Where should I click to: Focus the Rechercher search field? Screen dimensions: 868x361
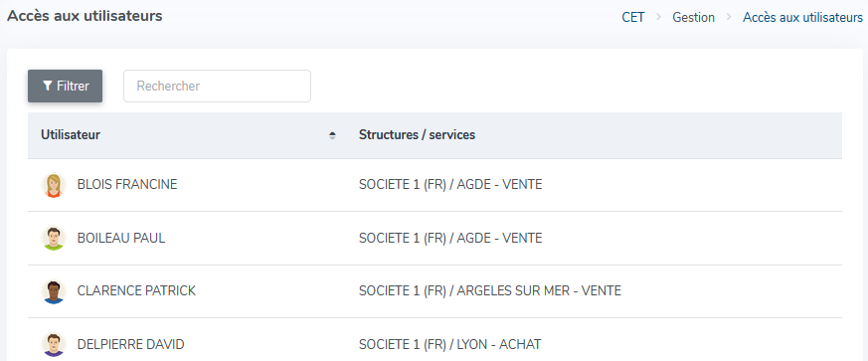point(217,86)
